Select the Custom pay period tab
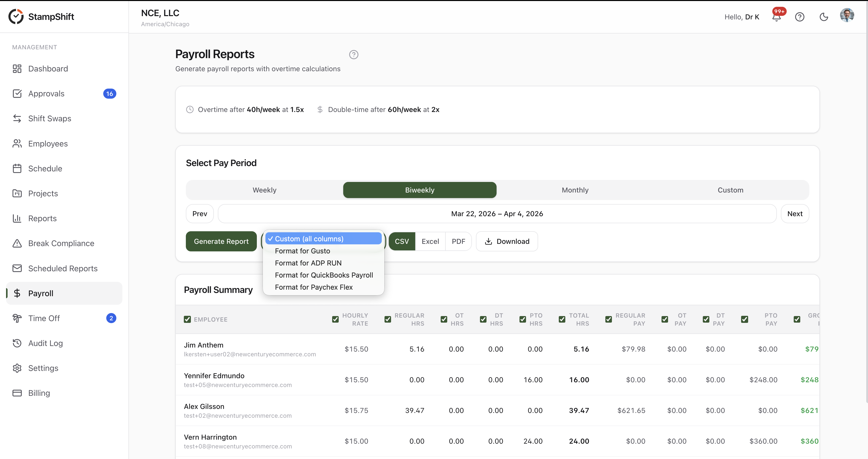868x459 pixels. (731, 190)
